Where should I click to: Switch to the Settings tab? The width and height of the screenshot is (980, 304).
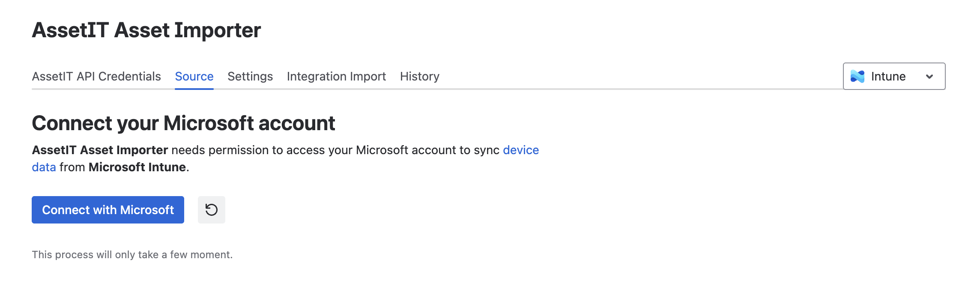coord(250,76)
